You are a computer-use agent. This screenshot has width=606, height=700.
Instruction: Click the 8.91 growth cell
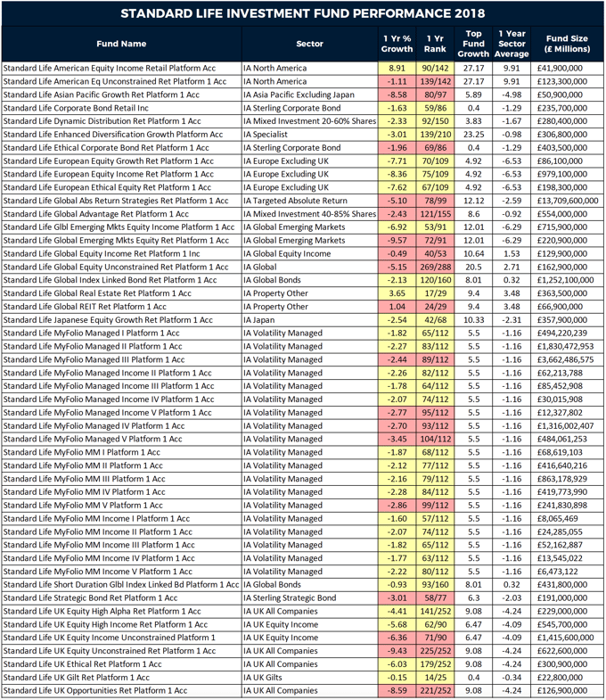(397, 69)
